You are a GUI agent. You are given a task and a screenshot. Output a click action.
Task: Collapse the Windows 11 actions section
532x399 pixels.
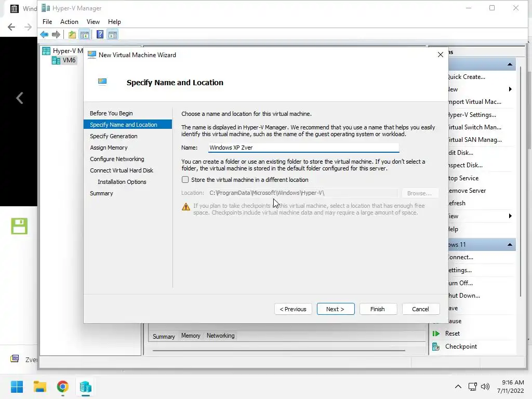pos(510,245)
